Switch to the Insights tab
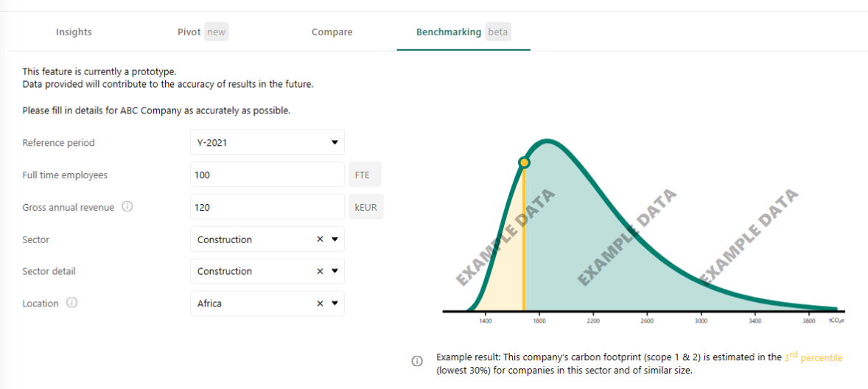868x389 pixels. [x=74, y=32]
